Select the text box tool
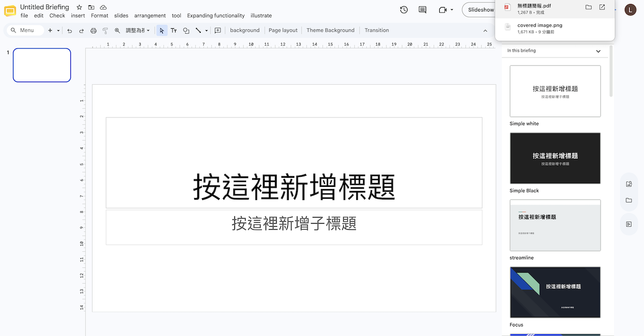The image size is (644, 336). 174,30
